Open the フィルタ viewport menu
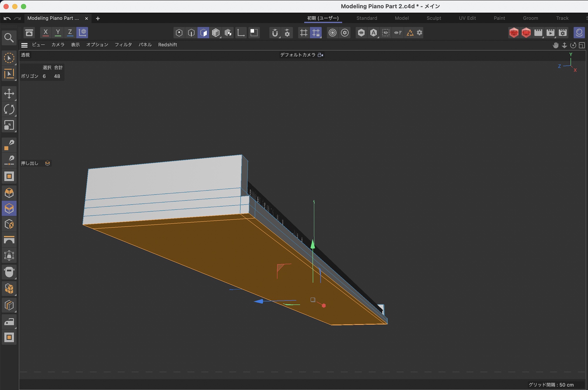 pos(123,45)
